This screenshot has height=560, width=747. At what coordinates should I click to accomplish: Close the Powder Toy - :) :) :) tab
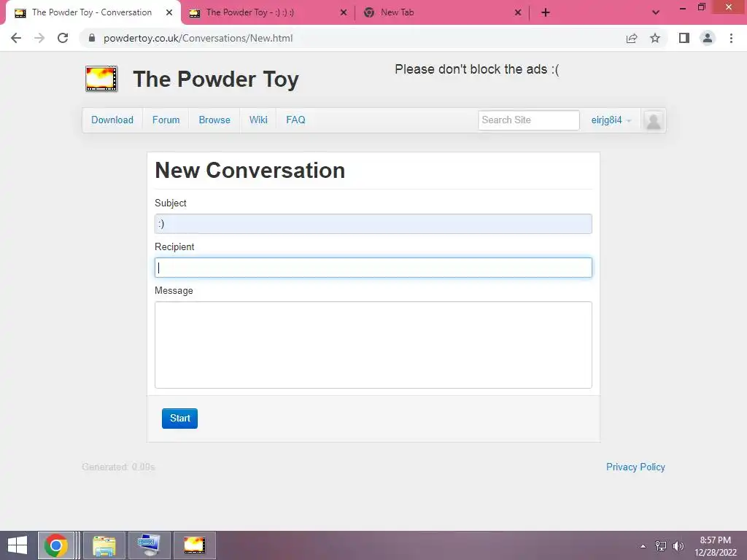[x=344, y=12]
